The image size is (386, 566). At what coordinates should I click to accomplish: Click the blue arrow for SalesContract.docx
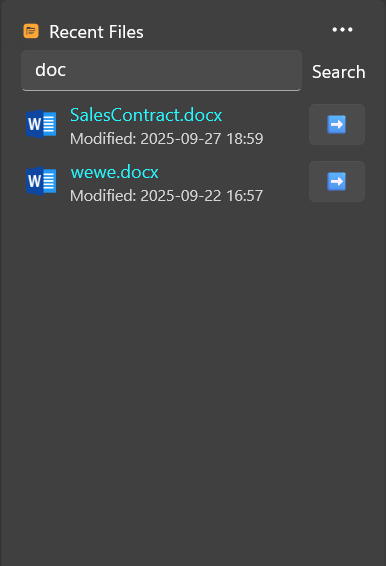[337, 125]
